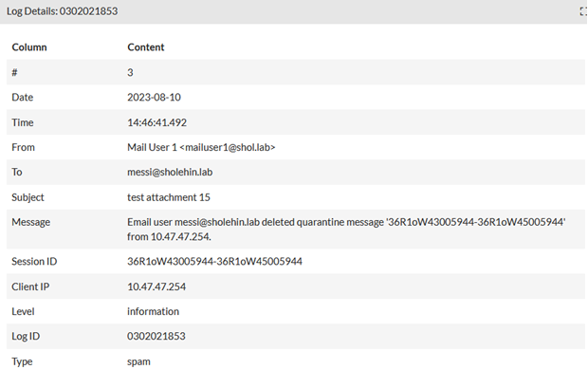Click the sender mailuser1@shol.lab value
588x388 pixels.
(201, 147)
